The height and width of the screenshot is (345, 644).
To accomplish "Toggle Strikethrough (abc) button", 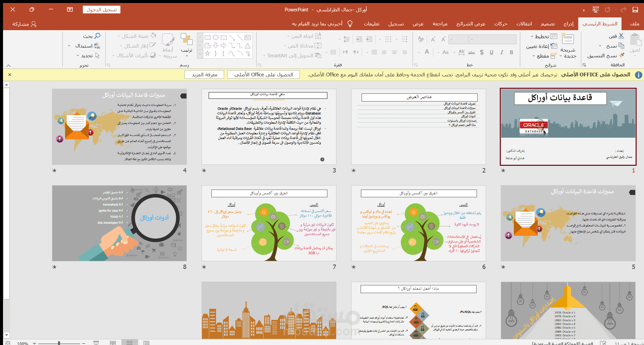I will coord(472,52).
